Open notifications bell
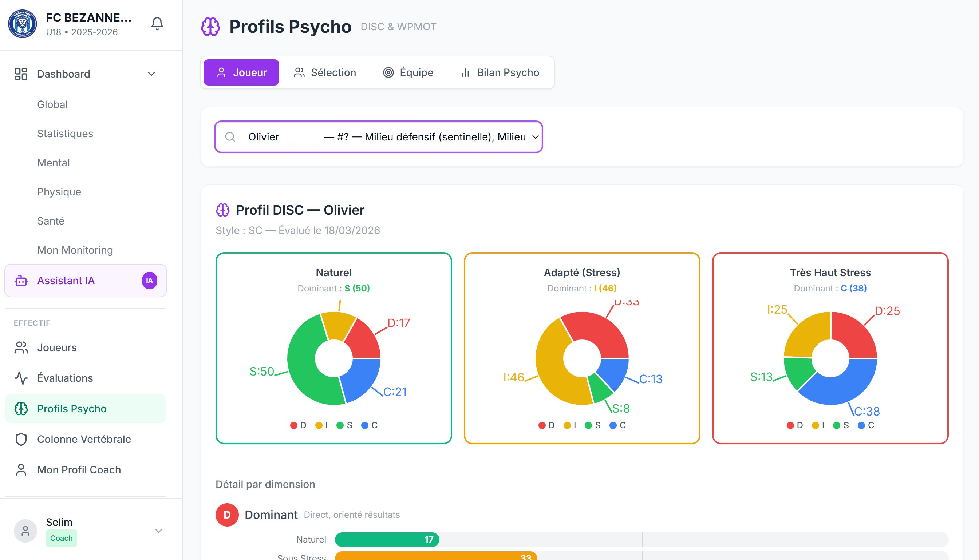979x560 pixels. click(x=157, y=24)
